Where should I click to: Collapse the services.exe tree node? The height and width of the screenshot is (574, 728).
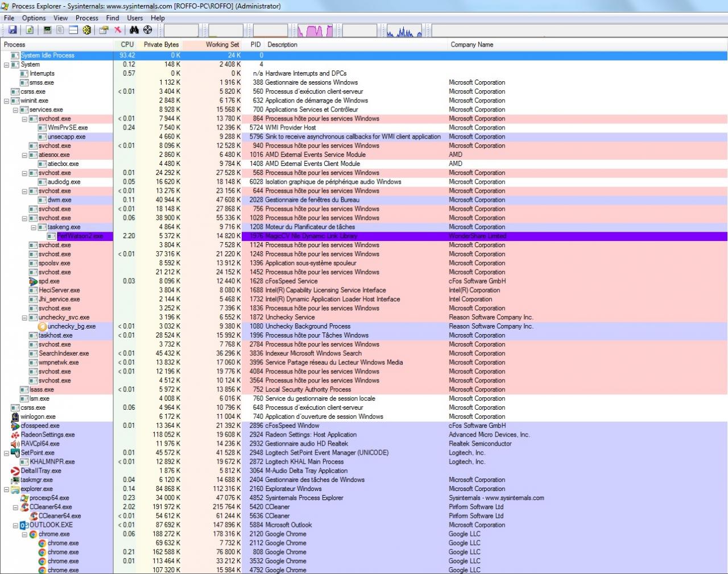[x=16, y=110]
